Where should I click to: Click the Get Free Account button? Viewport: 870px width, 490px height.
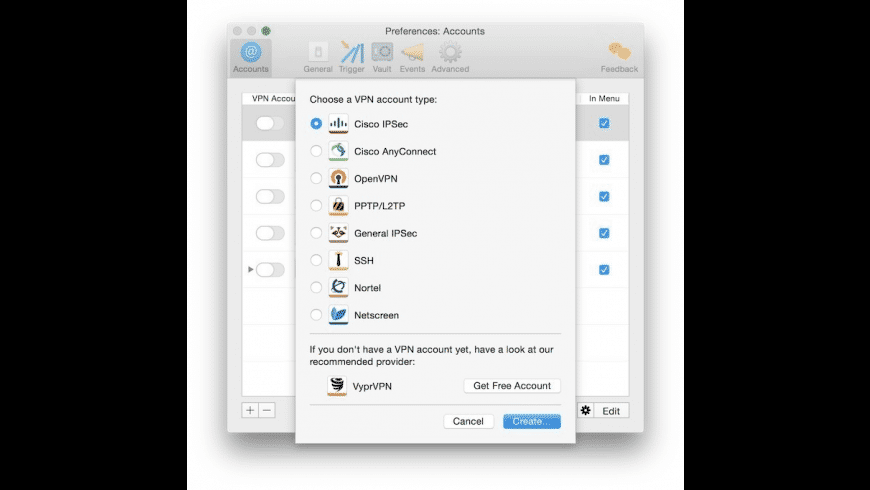pos(512,386)
